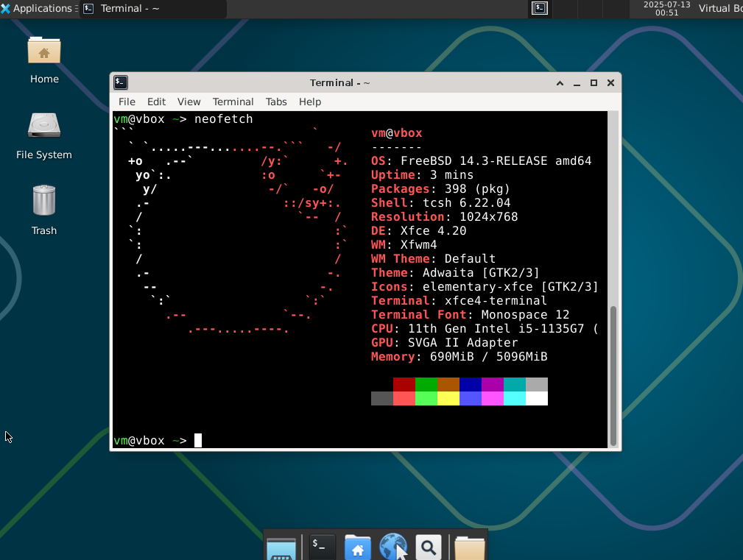
Task: Open the blue home folder icon in the dock
Action: (x=358, y=547)
